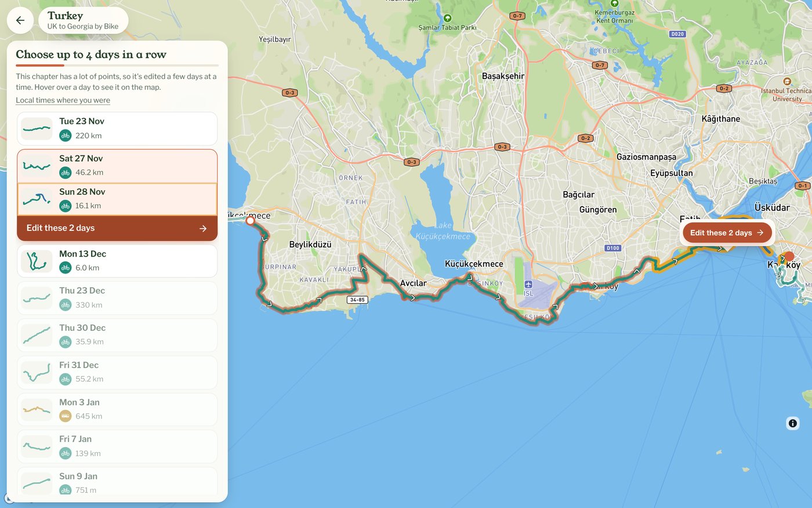Click the bike icon on Sat 27 Nov
Screen dimensions: 812x508
pos(66,172)
